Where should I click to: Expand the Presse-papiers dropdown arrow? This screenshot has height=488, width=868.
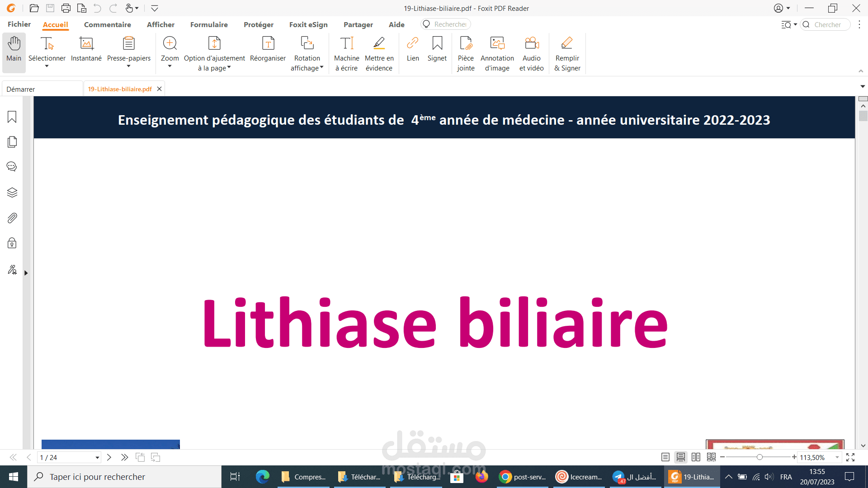tap(128, 66)
